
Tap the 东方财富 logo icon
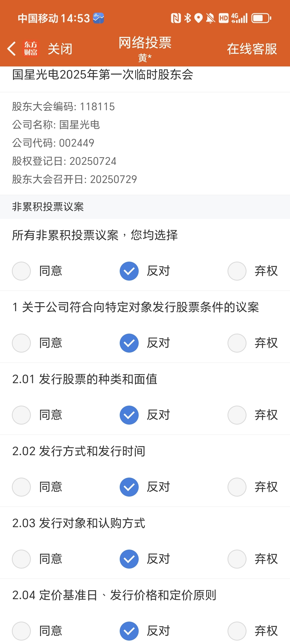(31, 49)
